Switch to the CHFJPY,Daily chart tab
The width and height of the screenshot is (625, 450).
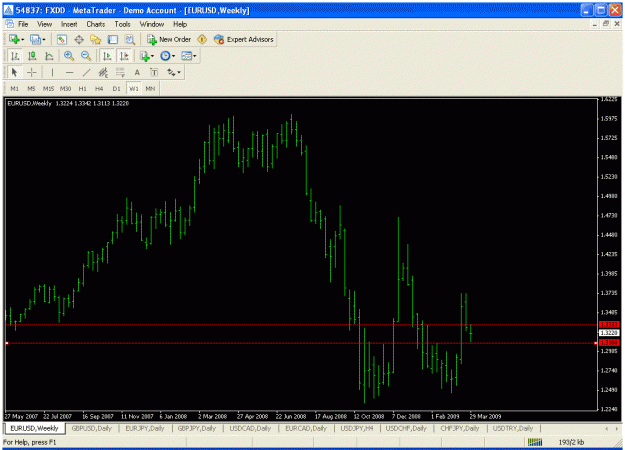460,428
